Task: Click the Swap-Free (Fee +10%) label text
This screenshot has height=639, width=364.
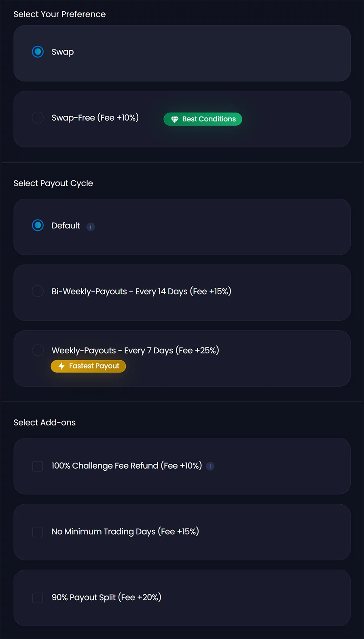Action: coord(95,118)
